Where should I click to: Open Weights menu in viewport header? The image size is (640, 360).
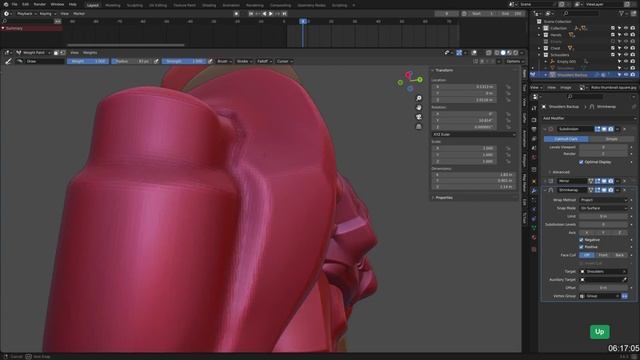pyautogui.click(x=90, y=53)
